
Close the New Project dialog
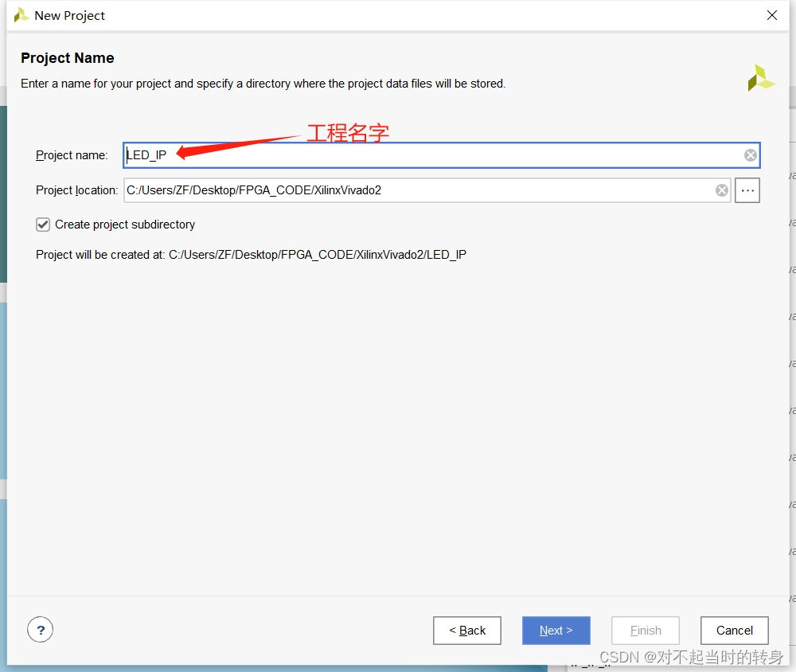click(x=771, y=15)
